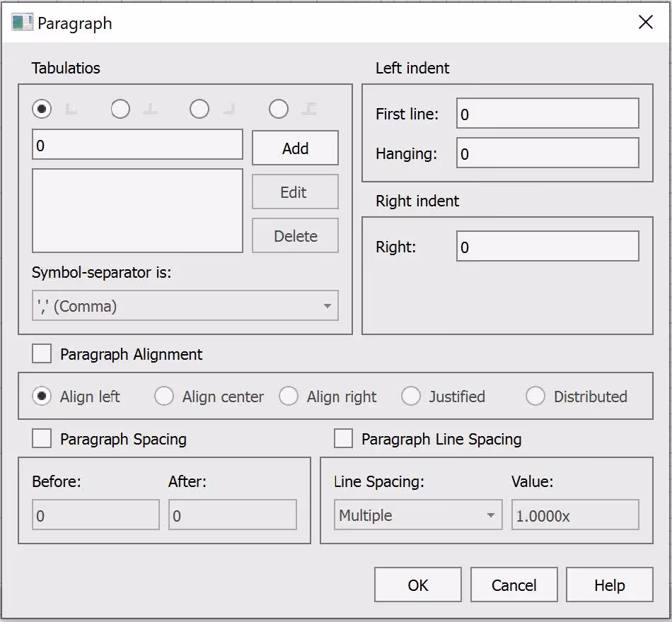Close the Paragraph dialog
This screenshot has width=672, height=622.
click(x=645, y=22)
